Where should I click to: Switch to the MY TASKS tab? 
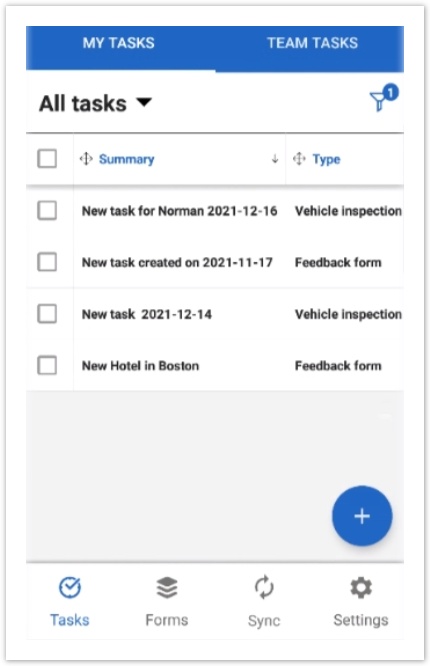point(119,43)
